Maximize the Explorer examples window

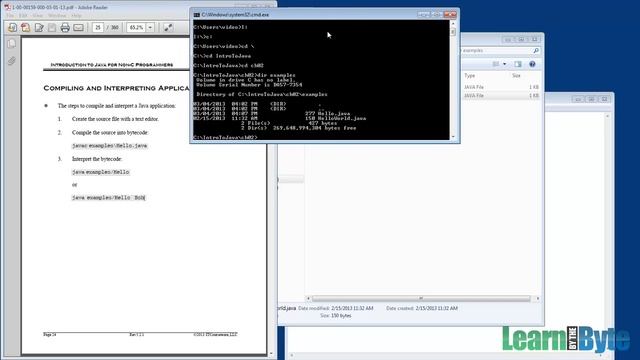[521, 40]
